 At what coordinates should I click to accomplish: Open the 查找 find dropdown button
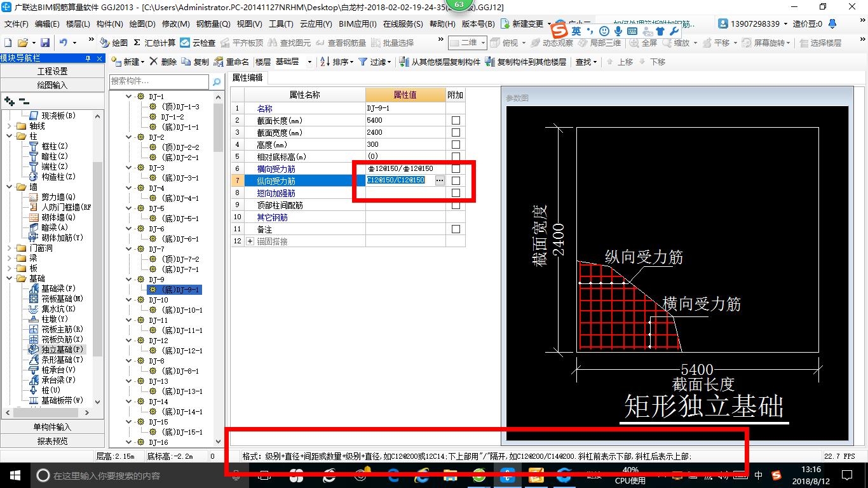pyautogui.click(x=586, y=62)
